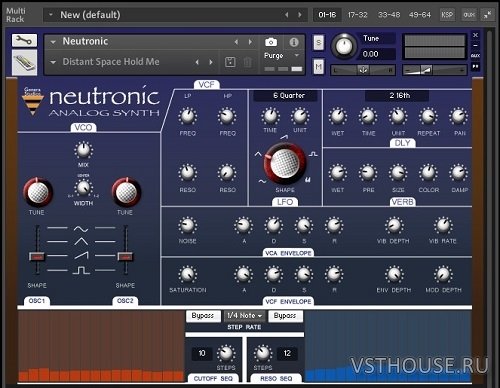Mute the Neutronic instrument with M button
Image resolution: width=500 pixels, height=388 pixels.
point(319,67)
